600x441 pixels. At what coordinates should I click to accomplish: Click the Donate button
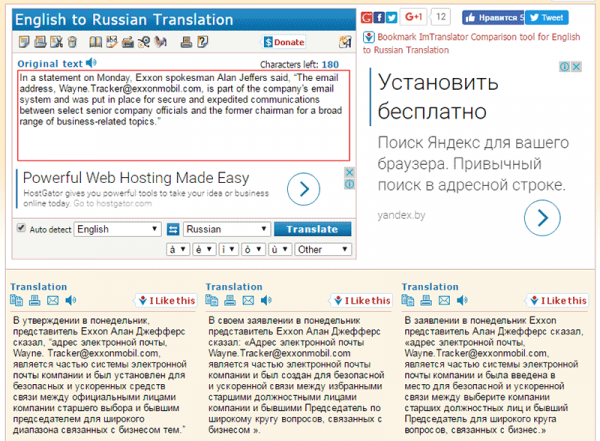284,42
